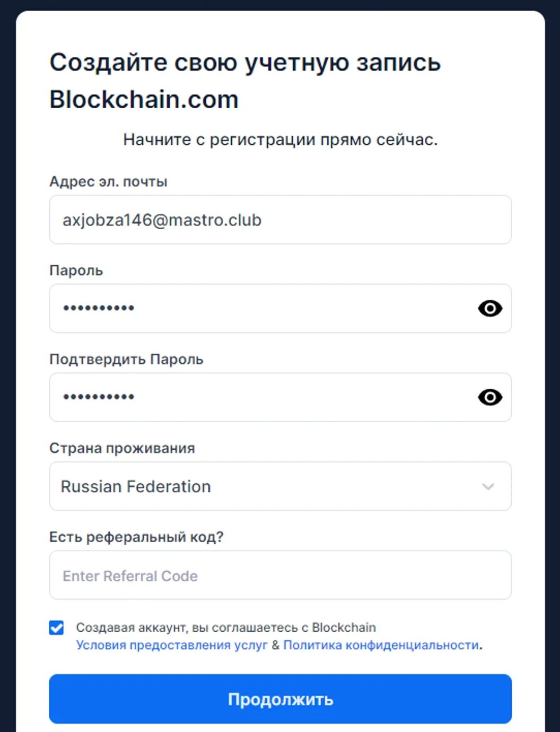Open the Условия предоставления услуг link
The width and height of the screenshot is (560, 732).
(x=172, y=645)
